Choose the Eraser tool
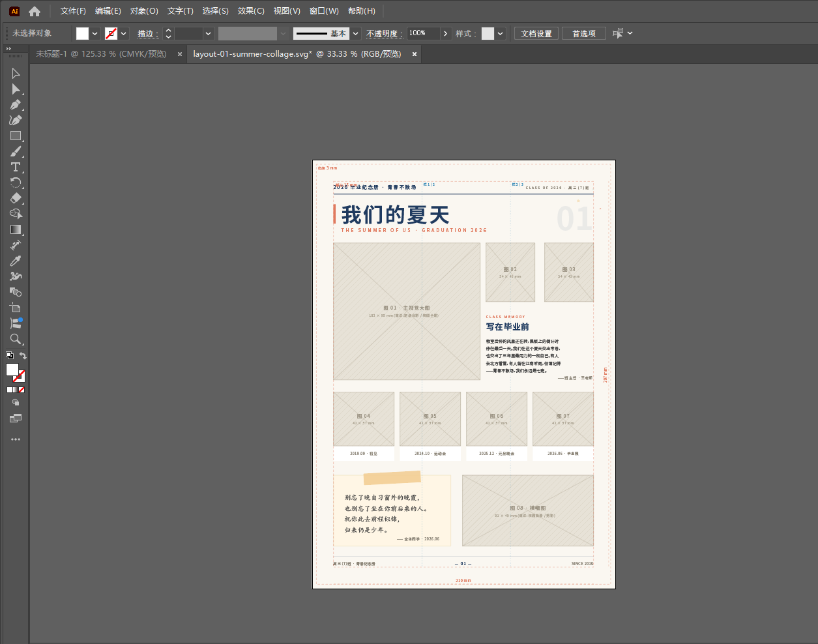 tap(16, 198)
